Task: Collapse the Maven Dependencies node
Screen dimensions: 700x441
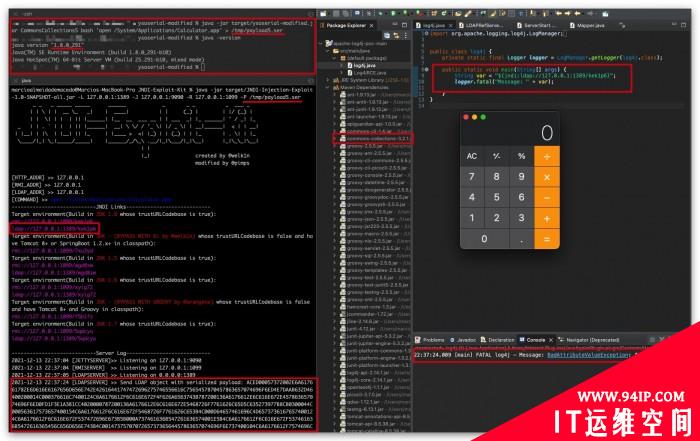Action: (x=328, y=87)
